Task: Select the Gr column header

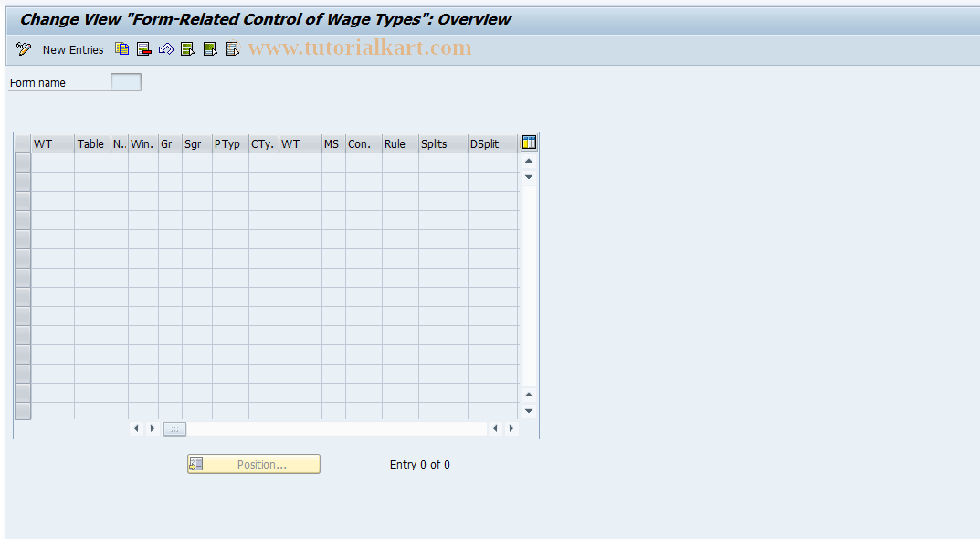Action: coord(170,143)
